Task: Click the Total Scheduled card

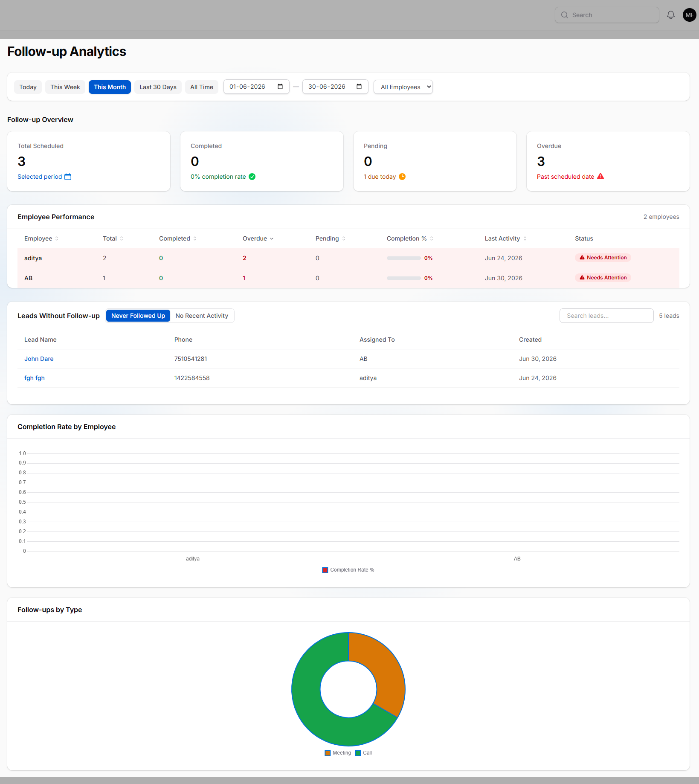Action: pos(89,161)
